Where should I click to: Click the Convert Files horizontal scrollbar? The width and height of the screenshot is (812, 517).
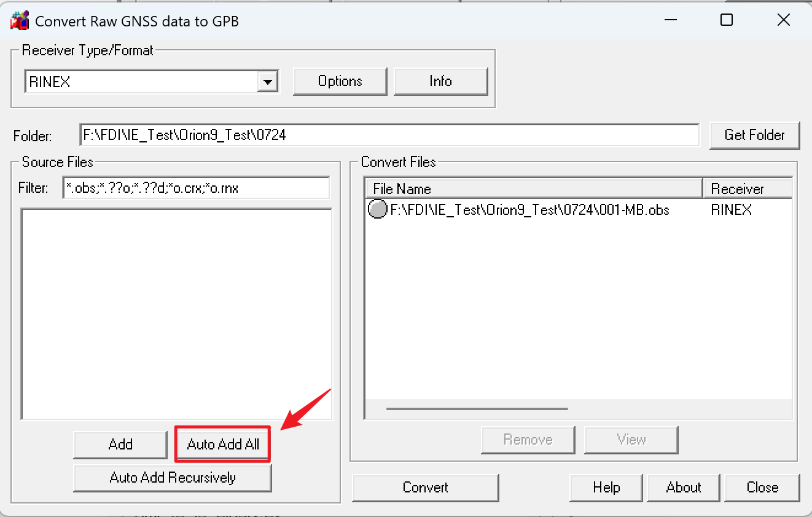(x=477, y=408)
